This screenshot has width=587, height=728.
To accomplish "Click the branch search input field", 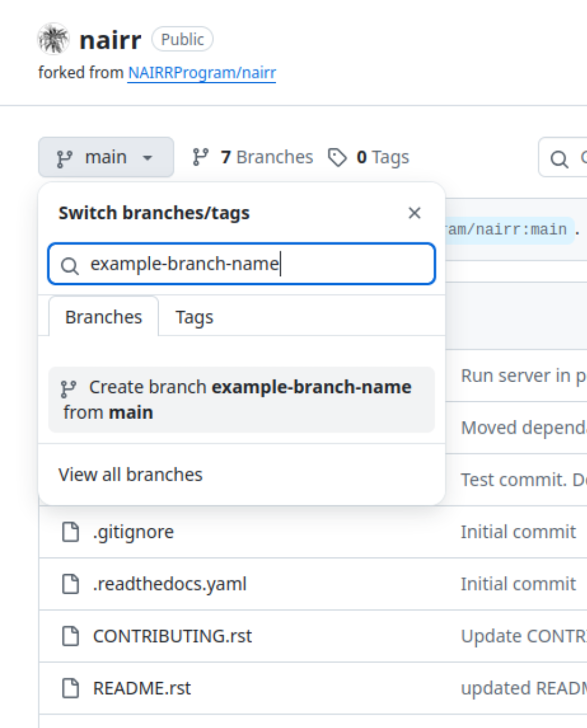I will pyautogui.click(x=242, y=264).
